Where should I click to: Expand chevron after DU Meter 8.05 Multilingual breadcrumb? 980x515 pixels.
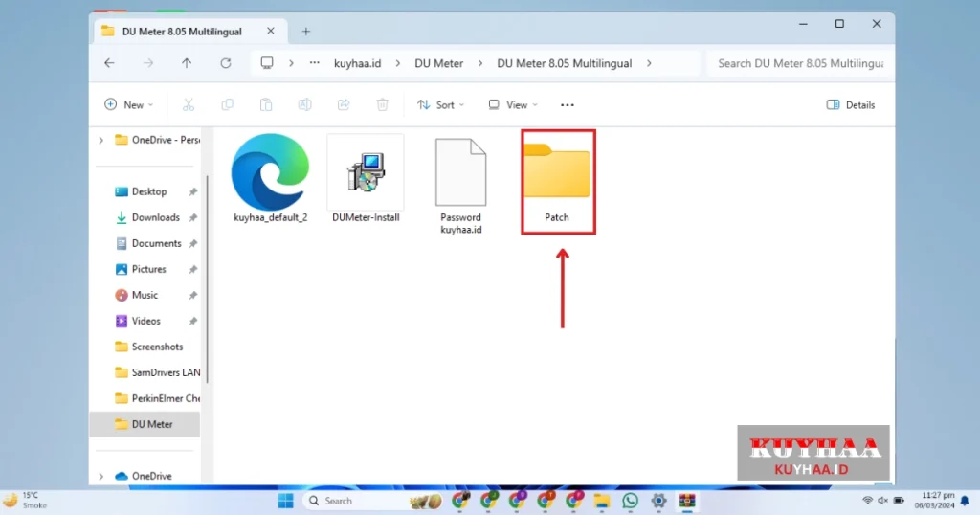tap(649, 63)
